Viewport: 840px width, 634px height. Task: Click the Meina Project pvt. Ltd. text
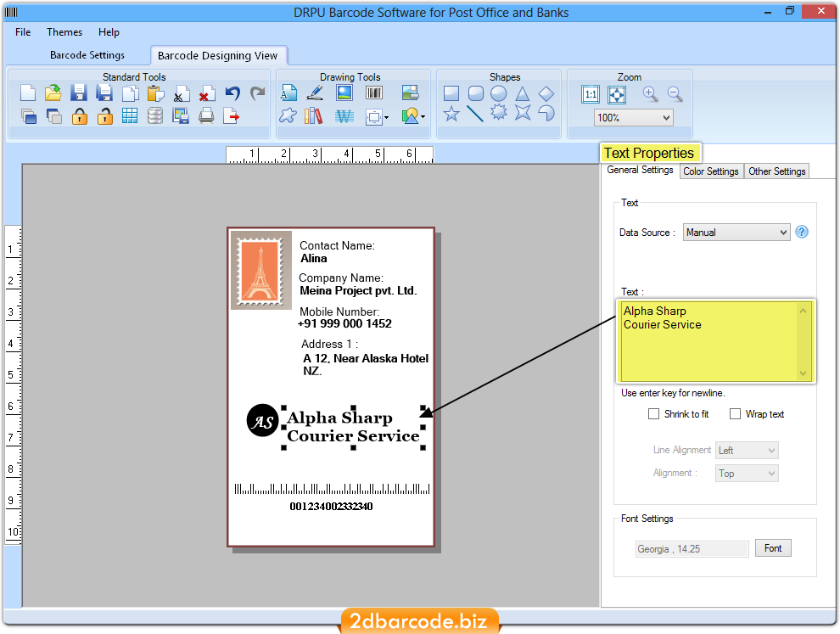point(358,290)
